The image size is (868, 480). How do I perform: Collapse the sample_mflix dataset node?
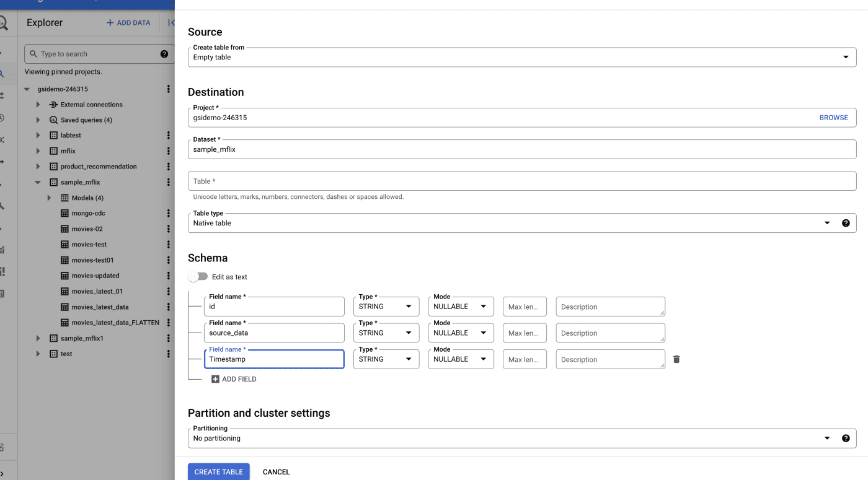pos(38,183)
